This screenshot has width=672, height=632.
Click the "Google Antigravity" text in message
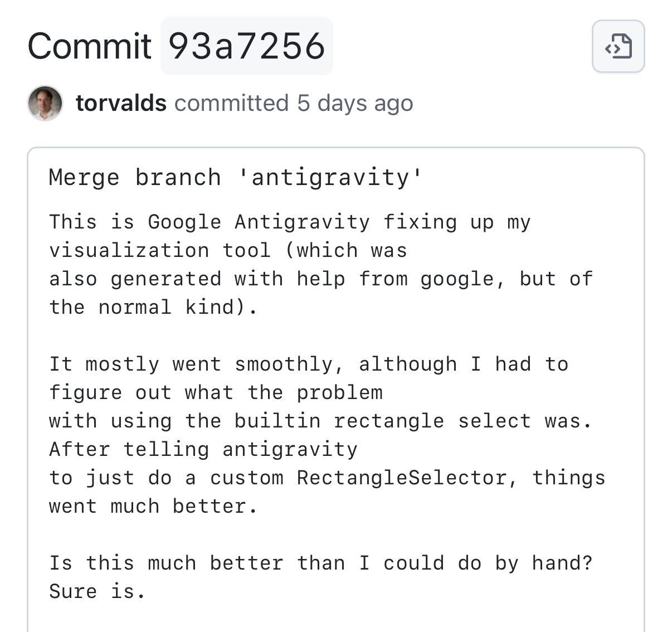258,222
